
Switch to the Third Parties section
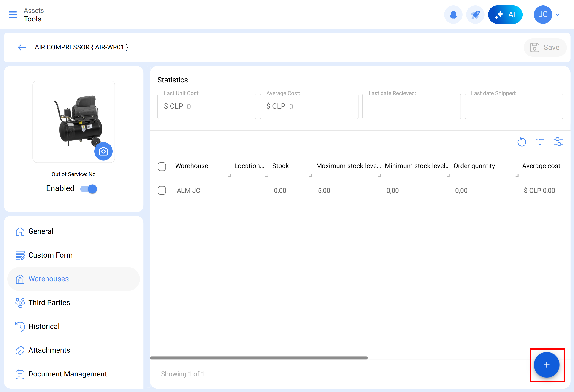[49, 303]
